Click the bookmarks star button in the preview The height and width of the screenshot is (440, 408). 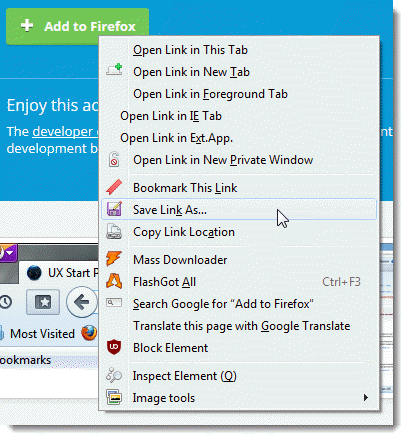pyautogui.click(x=43, y=302)
